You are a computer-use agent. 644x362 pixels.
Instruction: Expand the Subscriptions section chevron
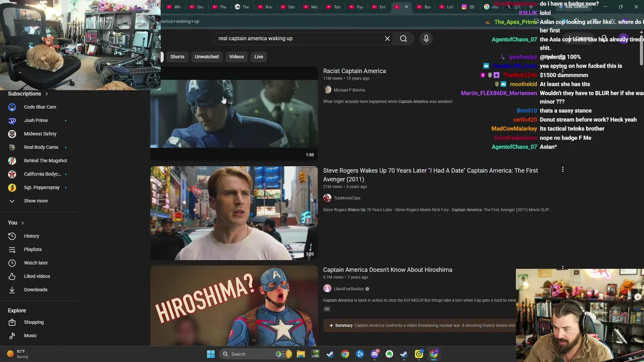[x=47, y=94]
